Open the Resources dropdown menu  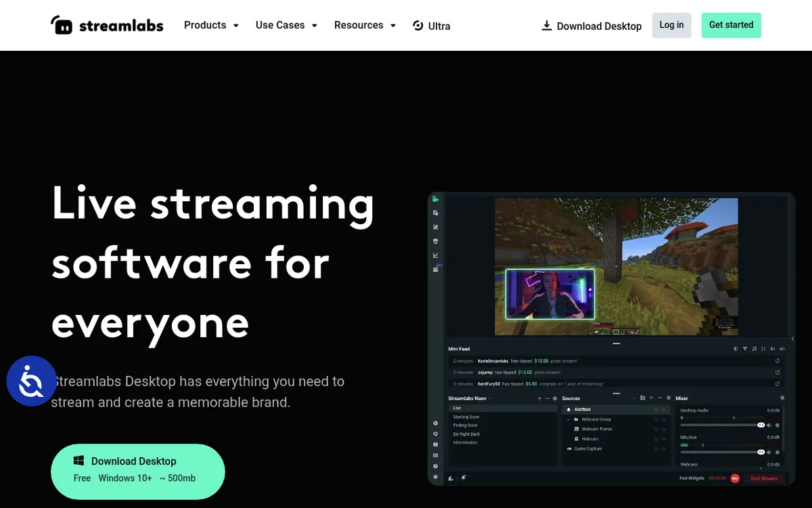(365, 25)
